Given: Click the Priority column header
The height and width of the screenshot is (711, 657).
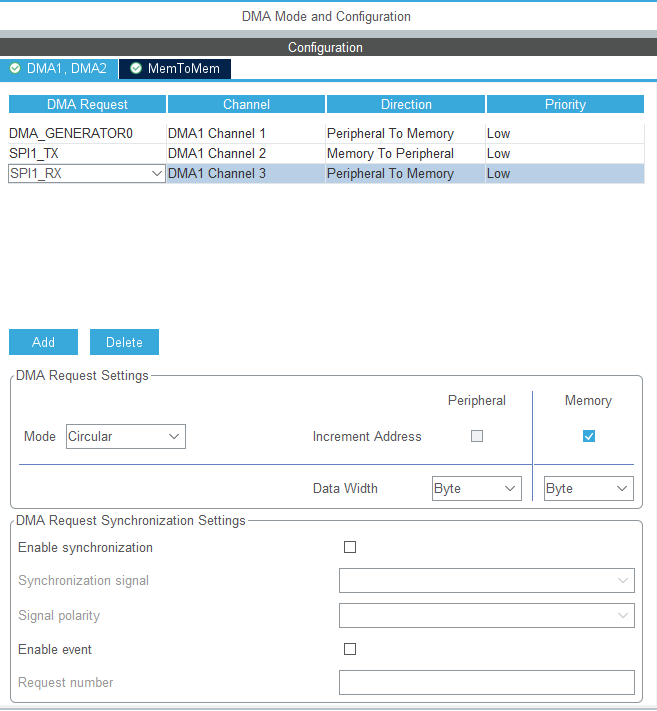Looking at the screenshot, I should [x=565, y=104].
